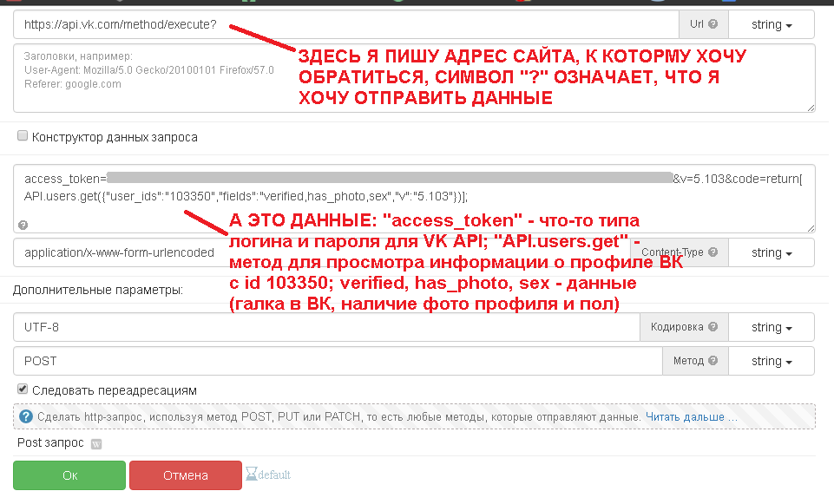Image resolution: width=834 pixels, height=504 pixels.
Task: Click the red Отмена button
Action: point(186,475)
